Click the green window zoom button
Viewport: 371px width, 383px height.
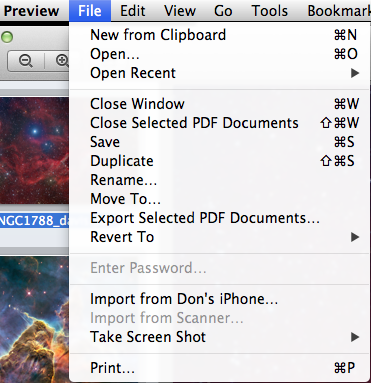pos(7,37)
